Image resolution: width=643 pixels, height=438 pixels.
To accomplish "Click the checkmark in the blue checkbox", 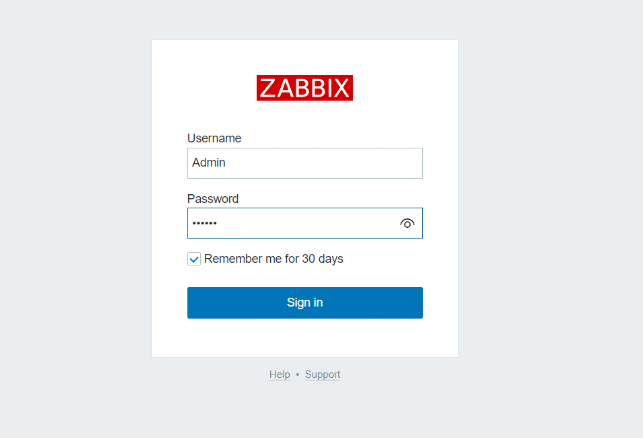I will (x=194, y=259).
